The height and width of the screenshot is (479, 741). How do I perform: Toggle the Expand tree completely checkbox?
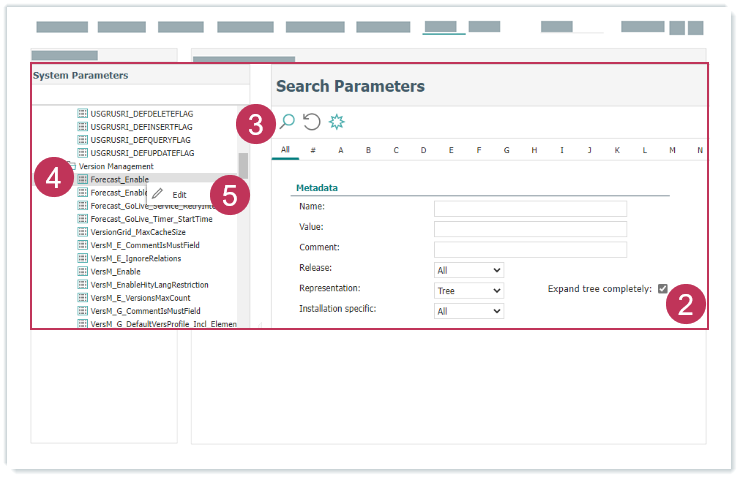[662, 289]
